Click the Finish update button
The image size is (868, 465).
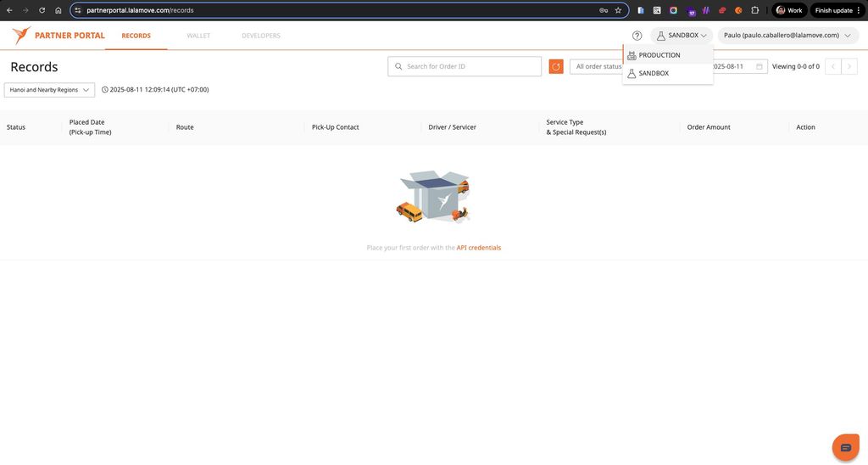[837, 10]
